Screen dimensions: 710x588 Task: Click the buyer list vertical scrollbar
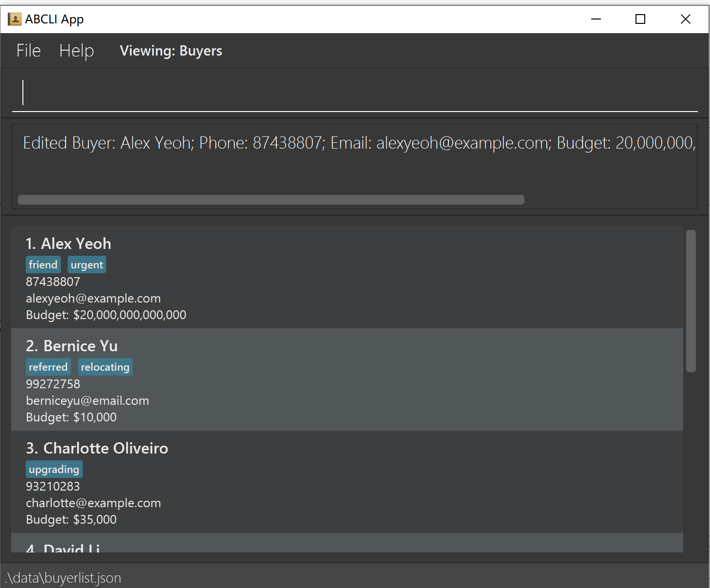click(691, 301)
